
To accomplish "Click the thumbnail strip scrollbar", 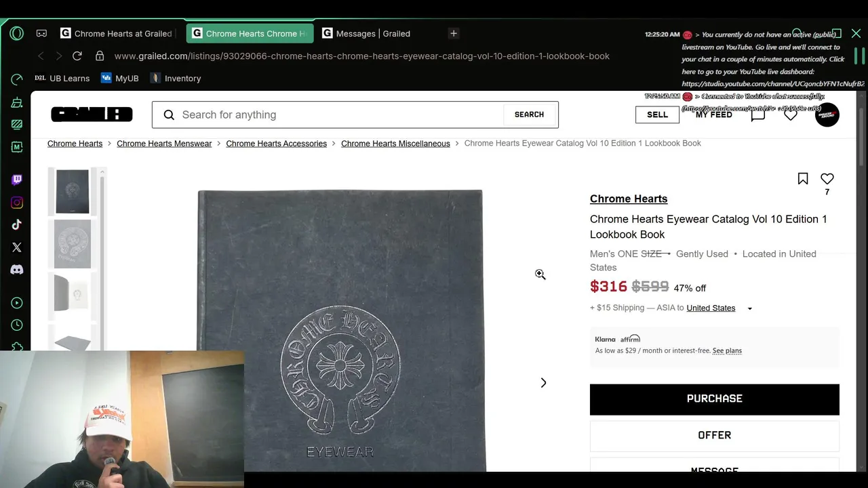I will point(102,258).
